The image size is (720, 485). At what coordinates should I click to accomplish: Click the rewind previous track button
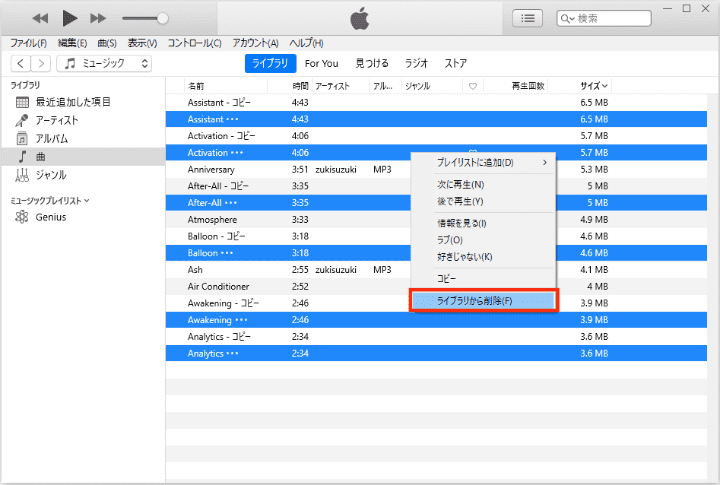[40, 18]
